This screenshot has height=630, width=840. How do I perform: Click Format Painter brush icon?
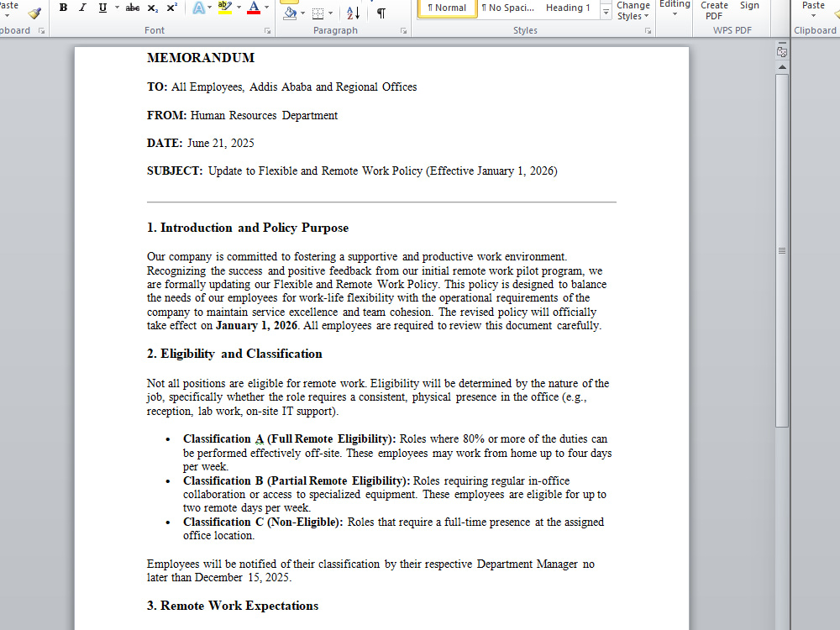point(35,13)
